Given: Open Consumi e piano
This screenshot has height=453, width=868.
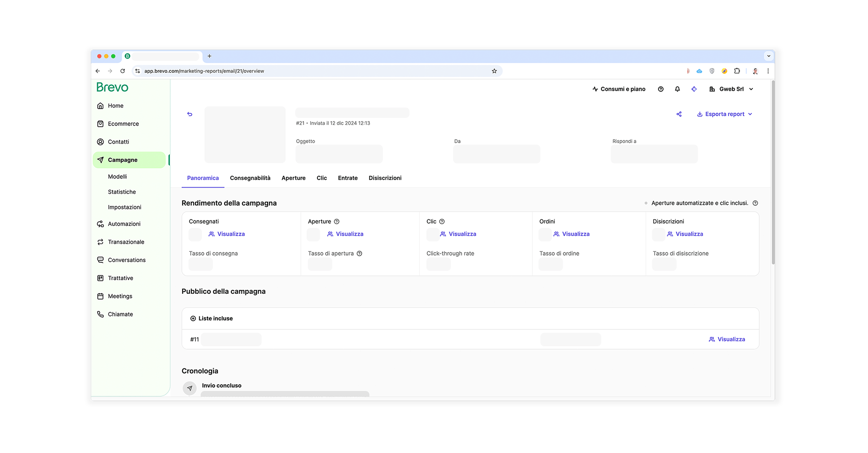Looking at the screenshot, I should [x=618, y=90].
